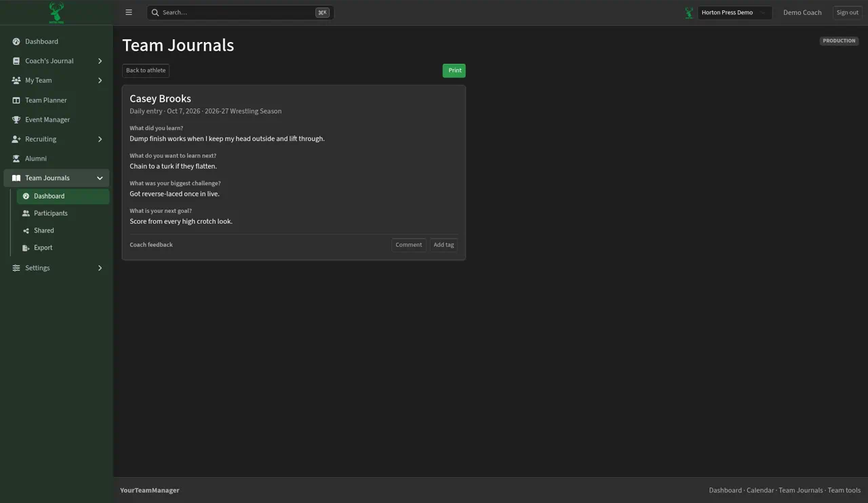Select the Recruiting menu item
The height and width of the screenshot is (503, 868).
[56, 139]
